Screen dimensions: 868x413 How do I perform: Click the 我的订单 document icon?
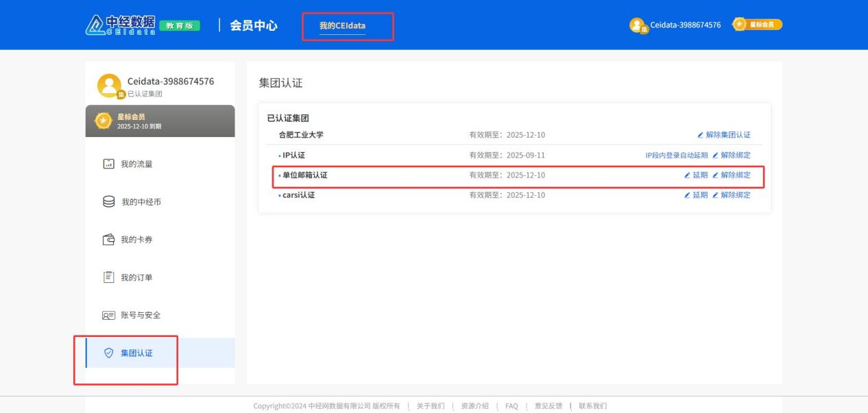coord(108,277)
